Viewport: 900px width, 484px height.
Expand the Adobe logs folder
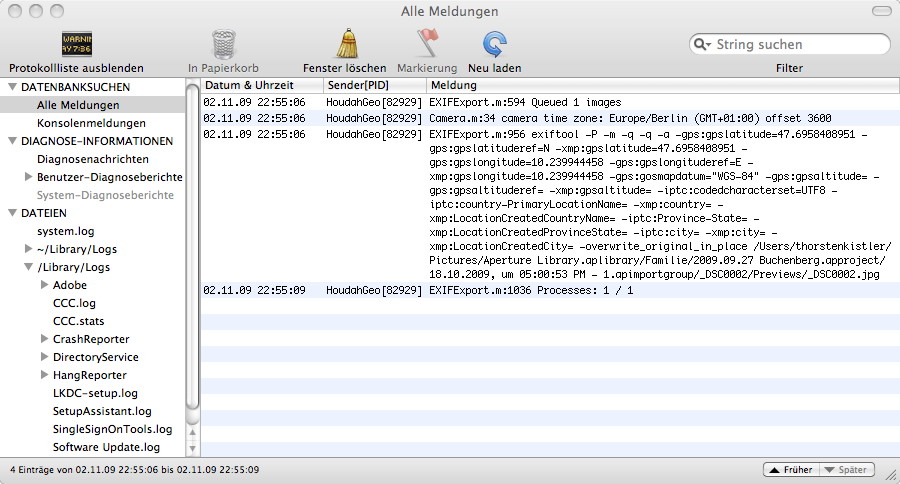pos(44,284)
